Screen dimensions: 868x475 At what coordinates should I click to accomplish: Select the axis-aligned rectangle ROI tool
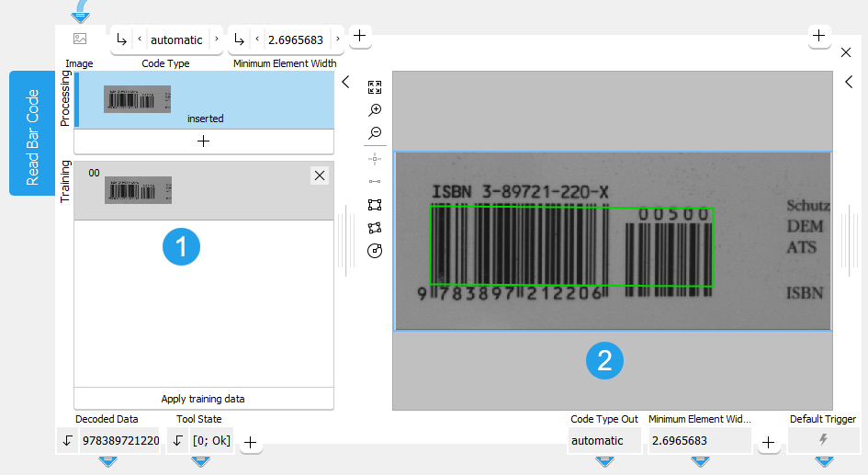tap(375, 205)
